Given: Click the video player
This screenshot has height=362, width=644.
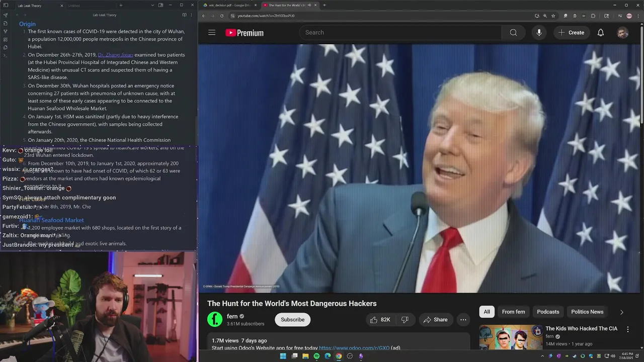Looking at the screenshot, I should click(x=419, y=168).
